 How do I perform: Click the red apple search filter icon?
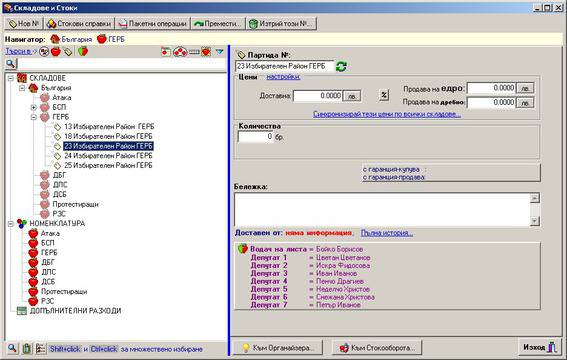tap(56, 52)
